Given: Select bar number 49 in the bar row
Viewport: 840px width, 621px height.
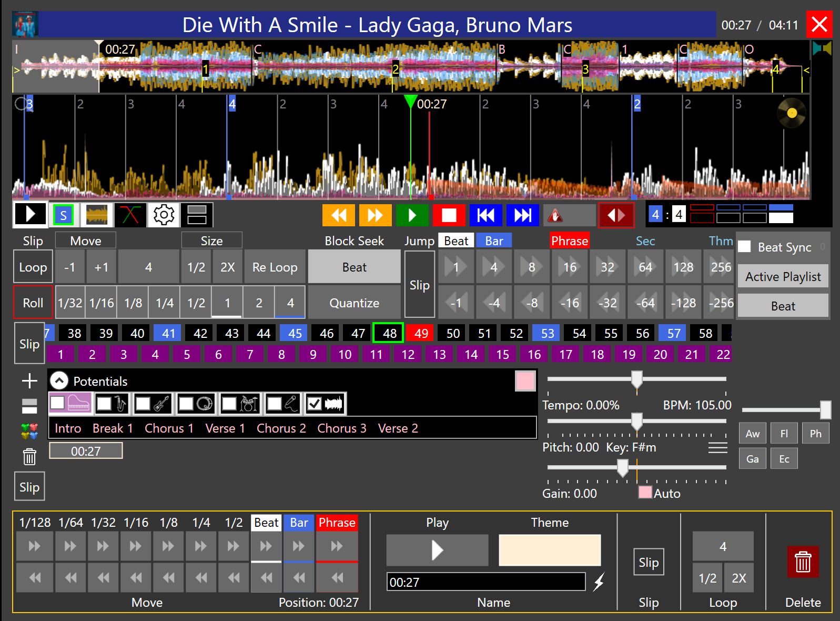Looking at the screenshot, I should [x=421, y=333].
